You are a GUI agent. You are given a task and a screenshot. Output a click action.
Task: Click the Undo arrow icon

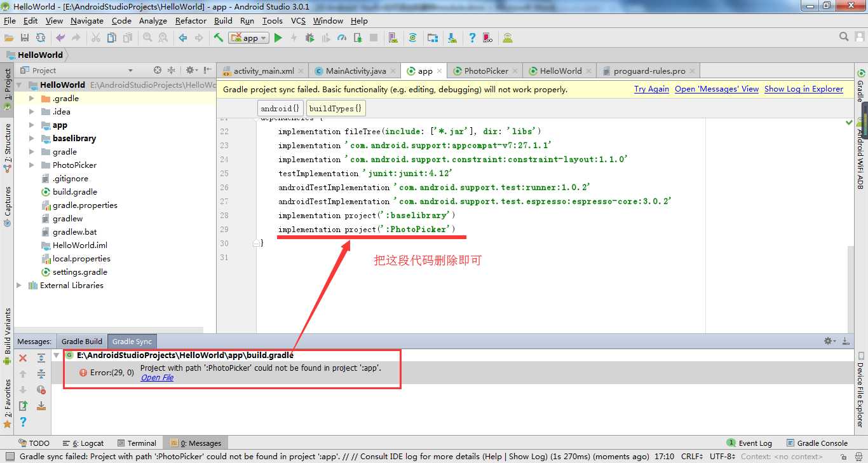60,38
